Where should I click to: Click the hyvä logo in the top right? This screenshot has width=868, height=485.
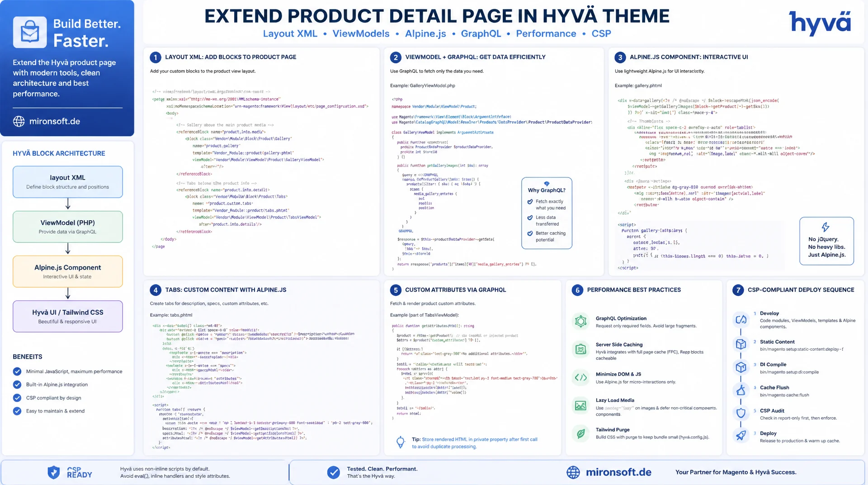(820, 23)
